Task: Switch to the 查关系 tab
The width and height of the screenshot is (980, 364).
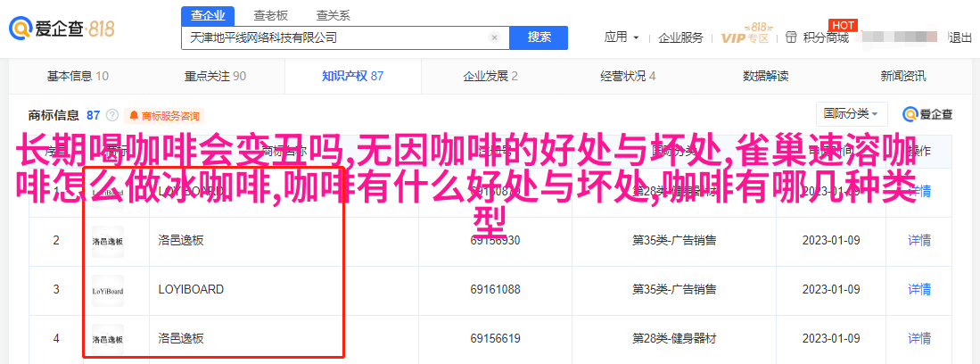Action: (x=334, y=16)
